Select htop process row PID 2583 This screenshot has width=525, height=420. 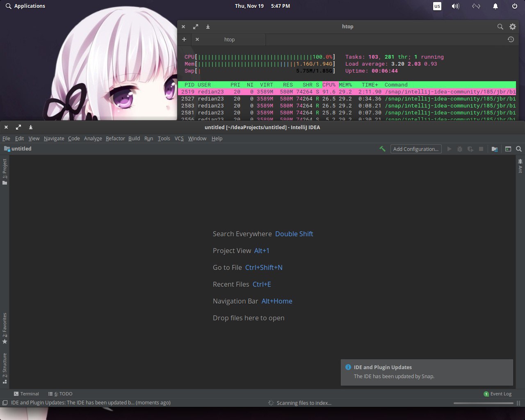(347, 106)
